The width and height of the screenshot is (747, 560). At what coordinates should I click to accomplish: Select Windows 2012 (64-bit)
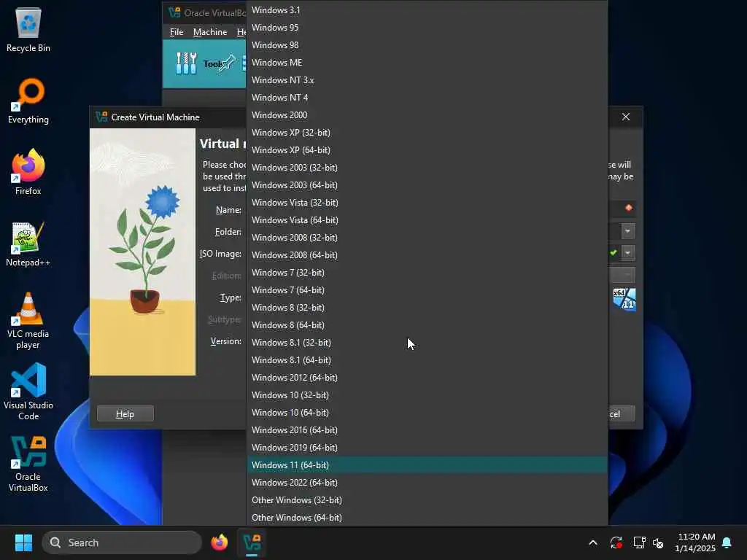pyautogui.click(x=427, y=378)
